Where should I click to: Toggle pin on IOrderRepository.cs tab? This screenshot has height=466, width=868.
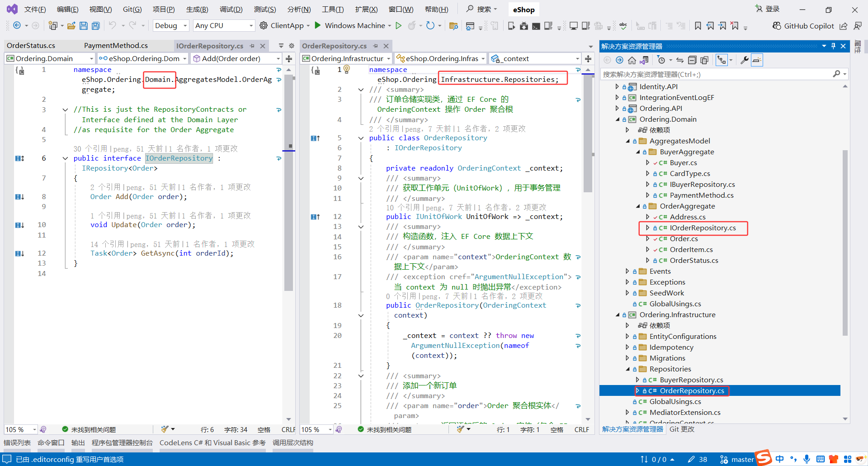[x=252, y=46]
